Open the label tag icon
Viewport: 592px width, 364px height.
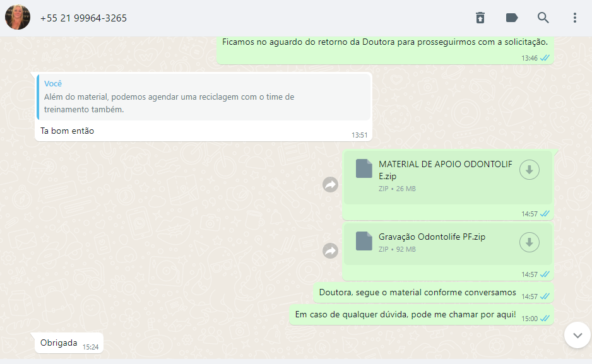tap(512, 18)
